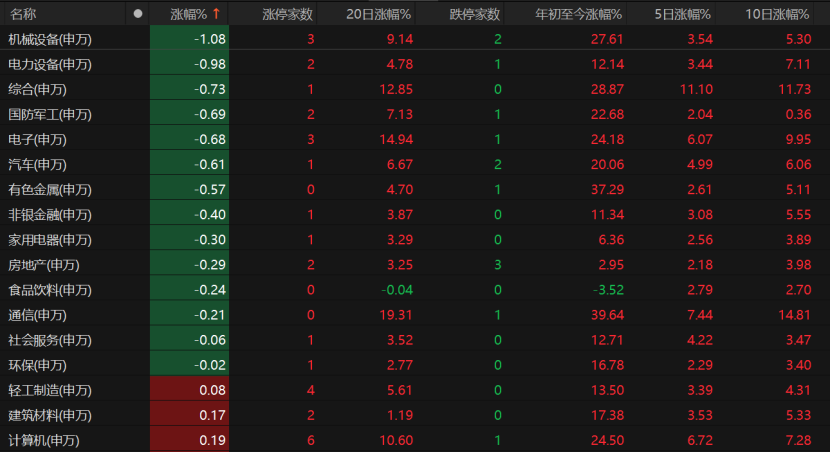Viewport: 830px width, 452px height.
Task: Open the 电力设备(申万) sector
Action: (50, 64)
